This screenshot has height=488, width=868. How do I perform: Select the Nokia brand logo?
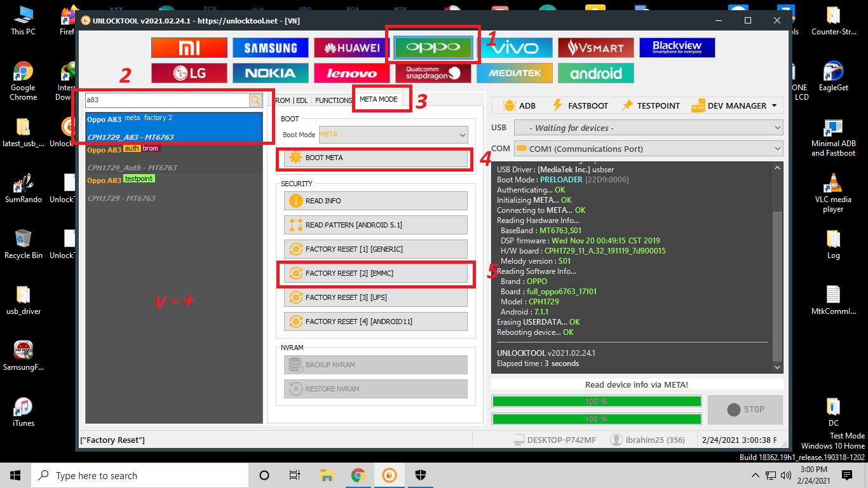271,73
